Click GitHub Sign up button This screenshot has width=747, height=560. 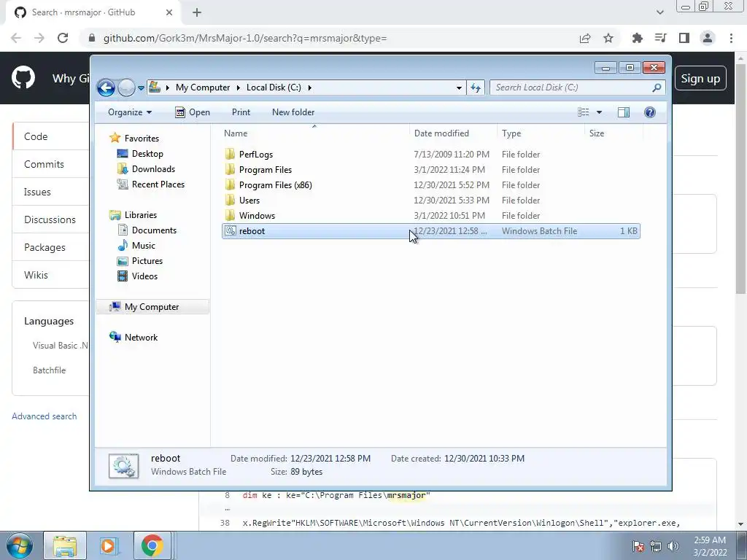pyautogui.click(x=700, y=79)
